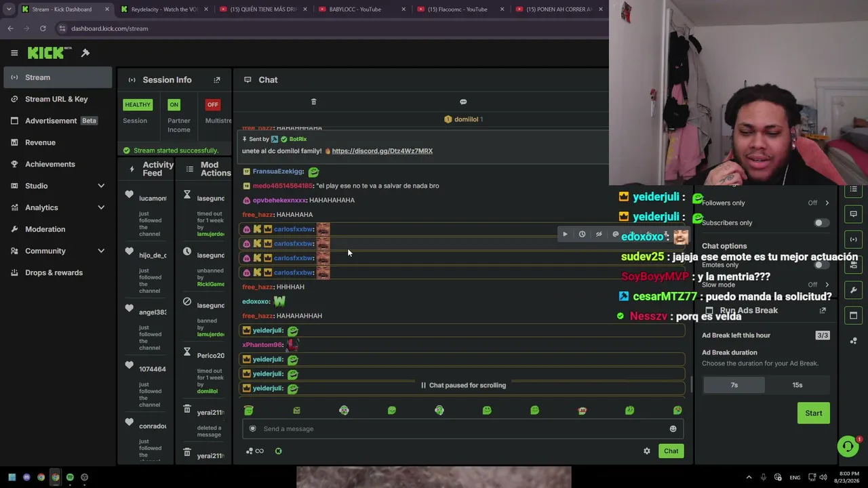
Task: Click the speech bubble icon in the chat header
Action: 463,102
